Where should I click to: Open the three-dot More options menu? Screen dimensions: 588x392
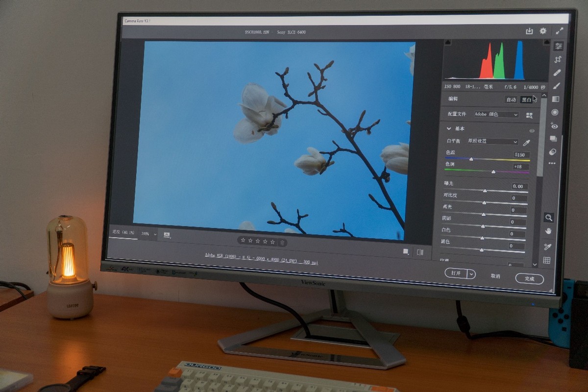pyautogui.click(x=552, y=164)
